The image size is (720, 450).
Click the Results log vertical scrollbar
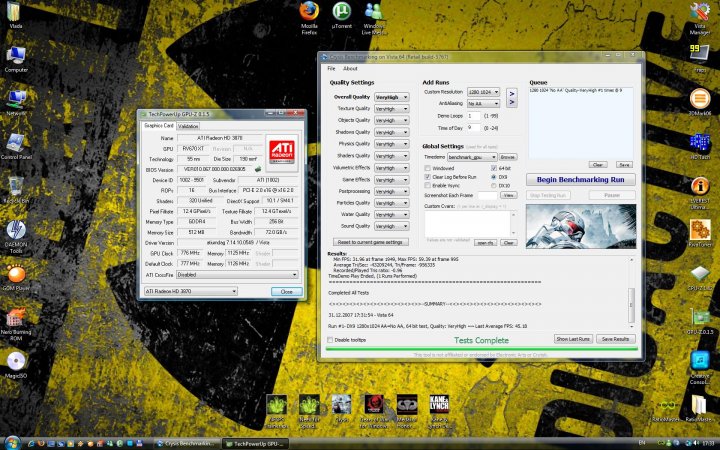point(631,292)
